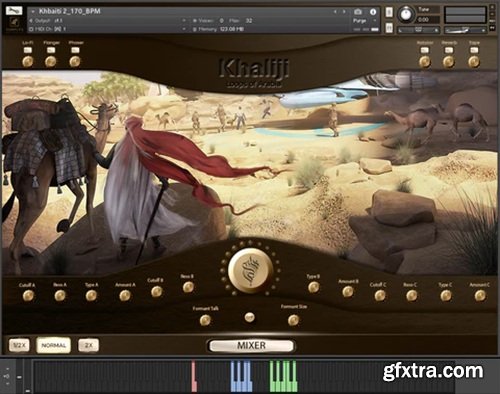The image size is (500, 394).
Task: Click the Reso A knob
Action: (x=60, y=296)
